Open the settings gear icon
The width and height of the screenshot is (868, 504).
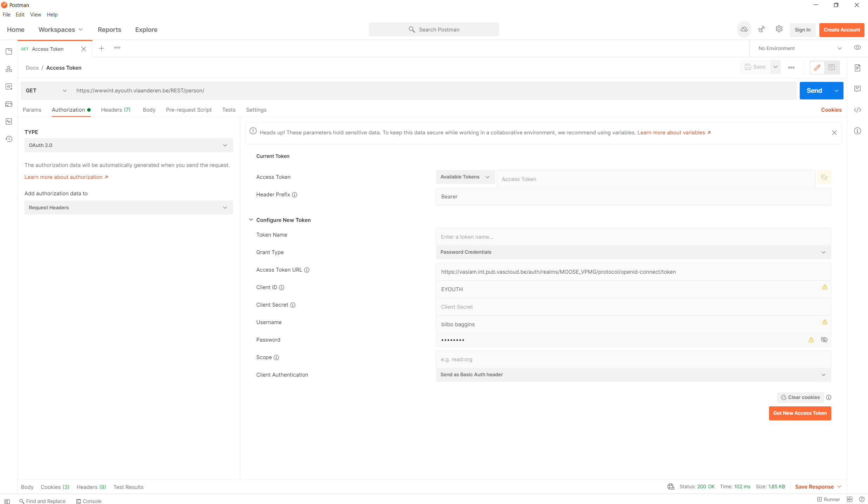pos(779,29)
